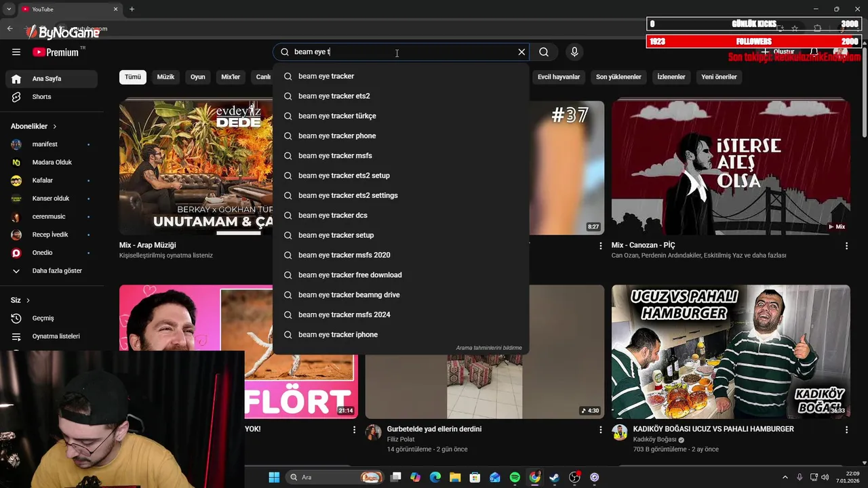Open Microsoft Edge from the taskbar

[x=435, y=477]
